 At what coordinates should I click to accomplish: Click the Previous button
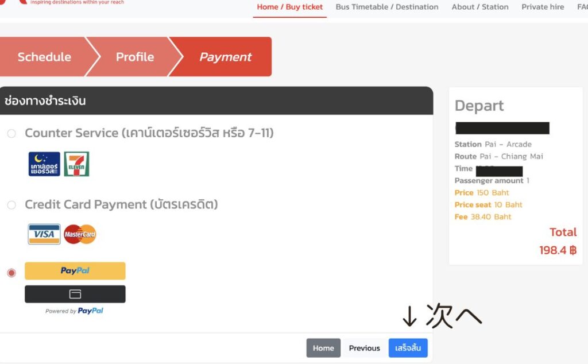tap(364, 348)
